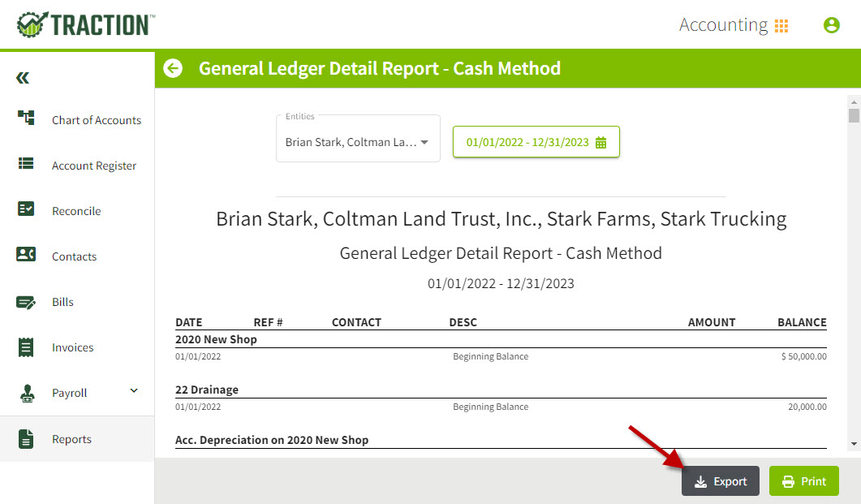Open the Bills section
This screenshot has width=861, height=504.
tap(61, 301)
